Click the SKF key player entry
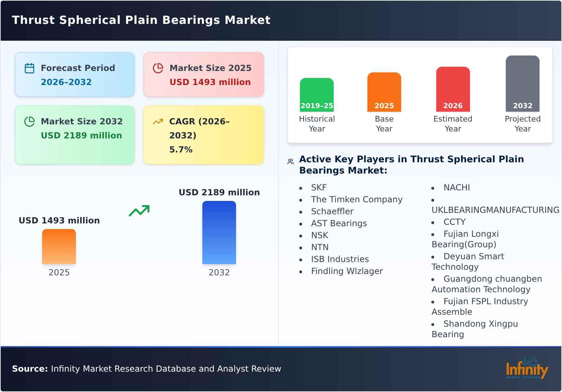562x392 pixels. [318, 187]
